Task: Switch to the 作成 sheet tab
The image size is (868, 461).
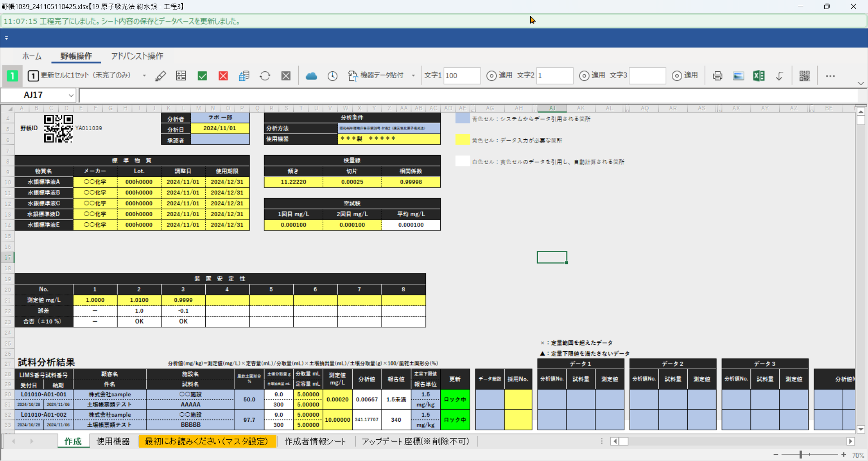Action: (x=73, y=442)
